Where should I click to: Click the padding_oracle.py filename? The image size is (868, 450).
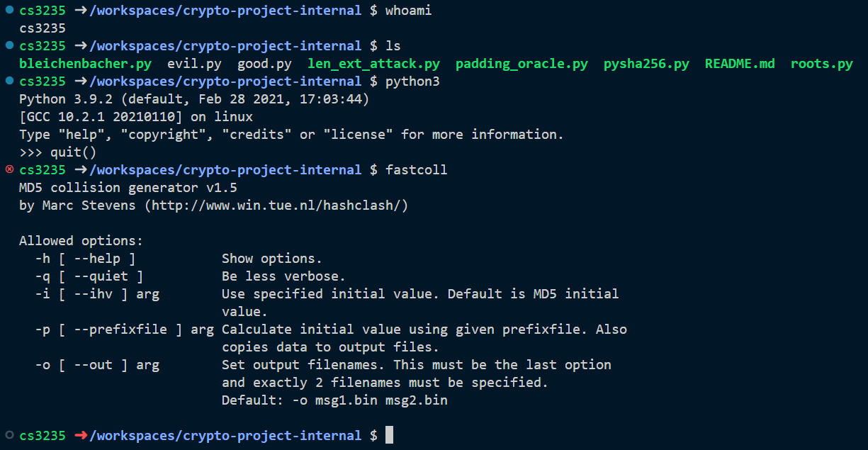click(522, 64)
